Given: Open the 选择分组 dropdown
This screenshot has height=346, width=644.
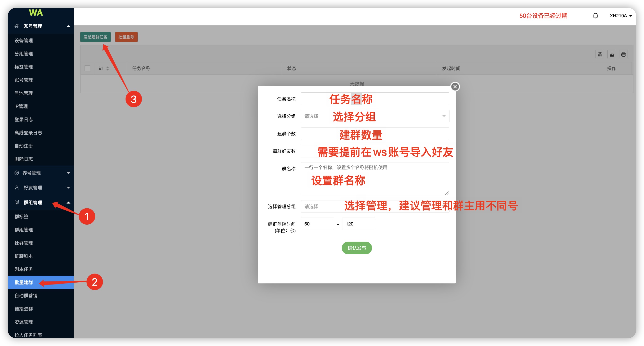Looking at the screenshot, I should tap(374, 116).
